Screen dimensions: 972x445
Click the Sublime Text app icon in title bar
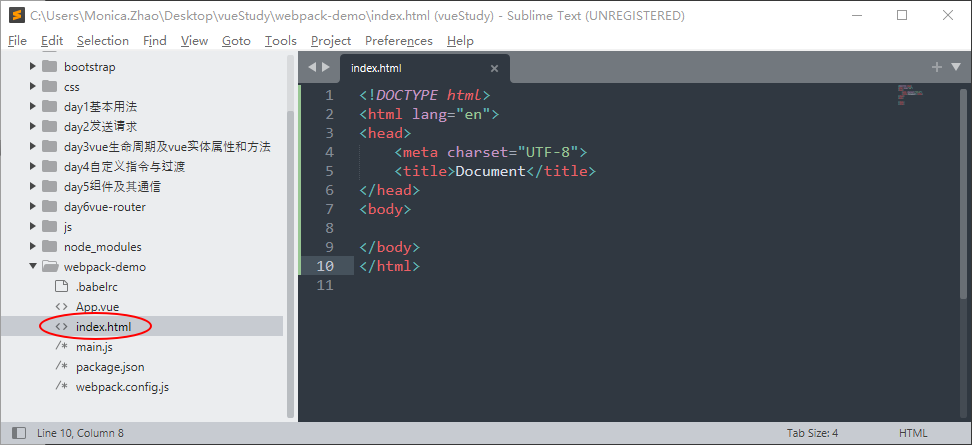pyautogui.click(x=17, y=15)
